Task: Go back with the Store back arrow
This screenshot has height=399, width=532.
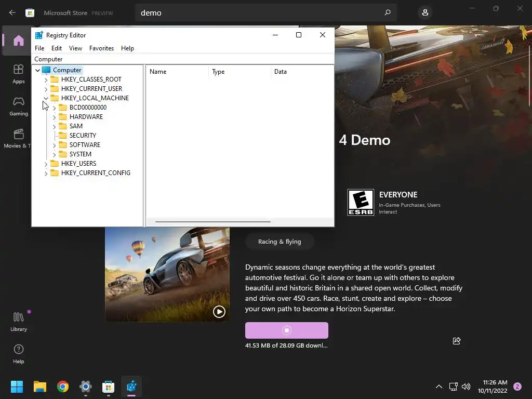Action: (x=12, y=13)
